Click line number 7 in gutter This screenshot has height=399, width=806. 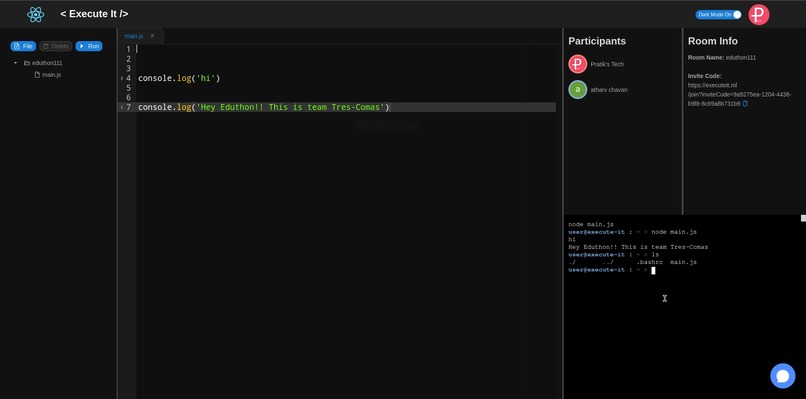(128, 107)
